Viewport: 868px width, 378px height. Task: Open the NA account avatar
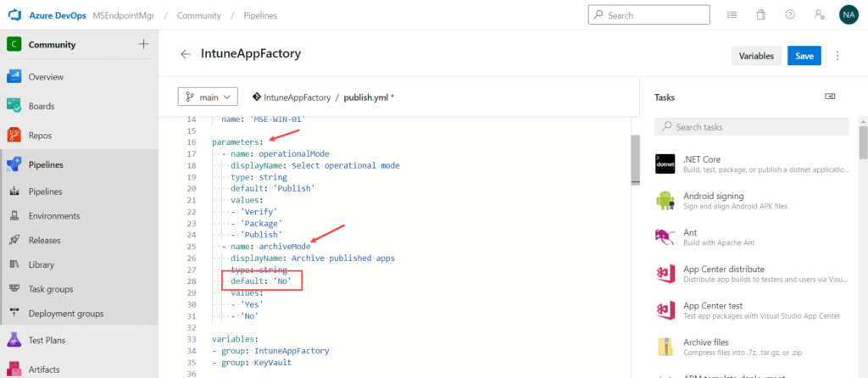point(848,15)
